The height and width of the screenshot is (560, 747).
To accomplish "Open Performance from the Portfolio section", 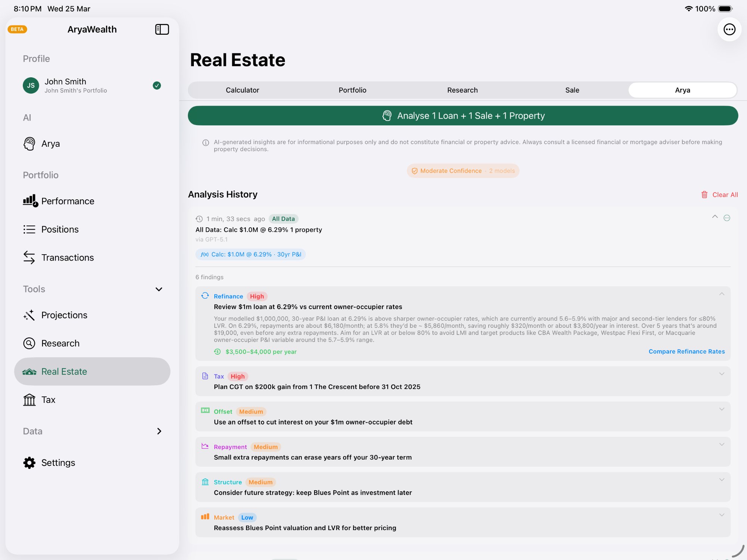I will point(68,201).
